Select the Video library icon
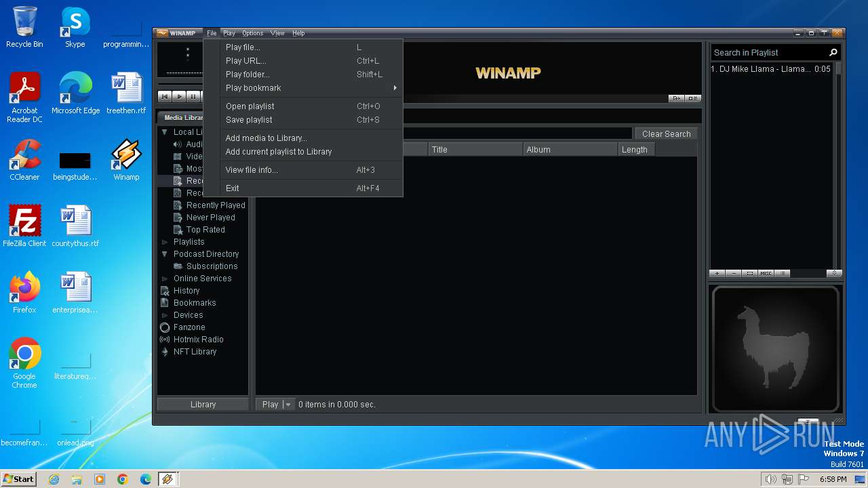The height and width of the screenshot is (488, 868). click(178, 157)
